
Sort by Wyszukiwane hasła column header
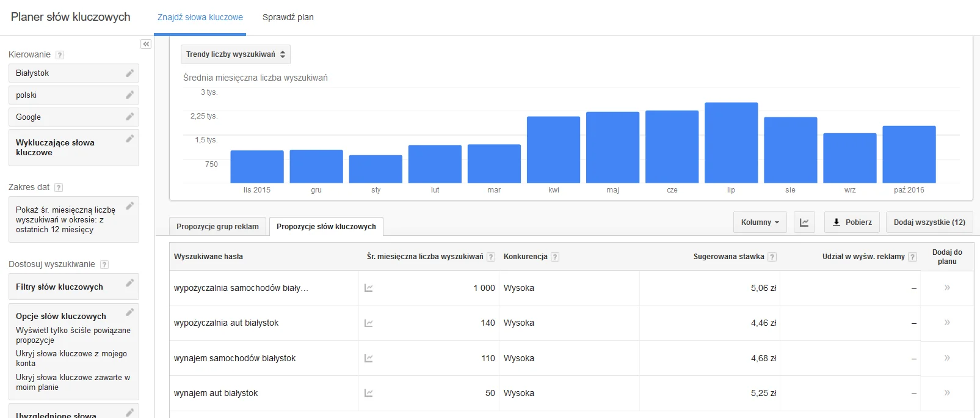(208, 257)
